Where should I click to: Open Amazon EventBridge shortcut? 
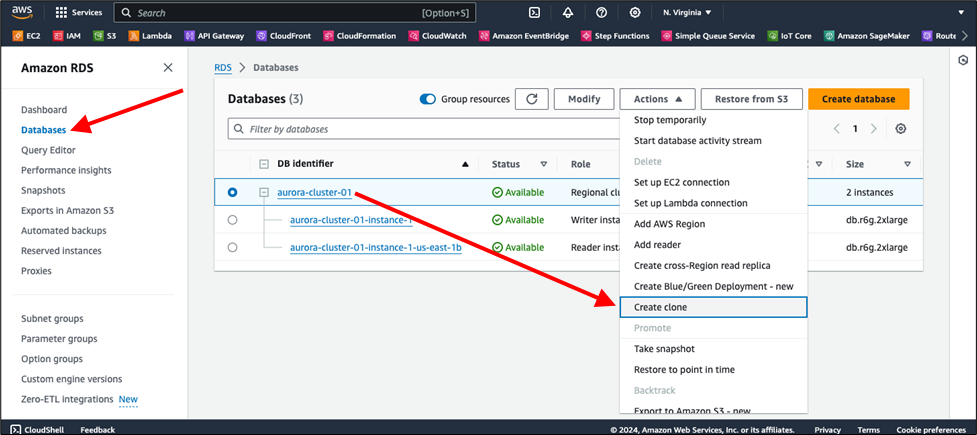point(524,36)
